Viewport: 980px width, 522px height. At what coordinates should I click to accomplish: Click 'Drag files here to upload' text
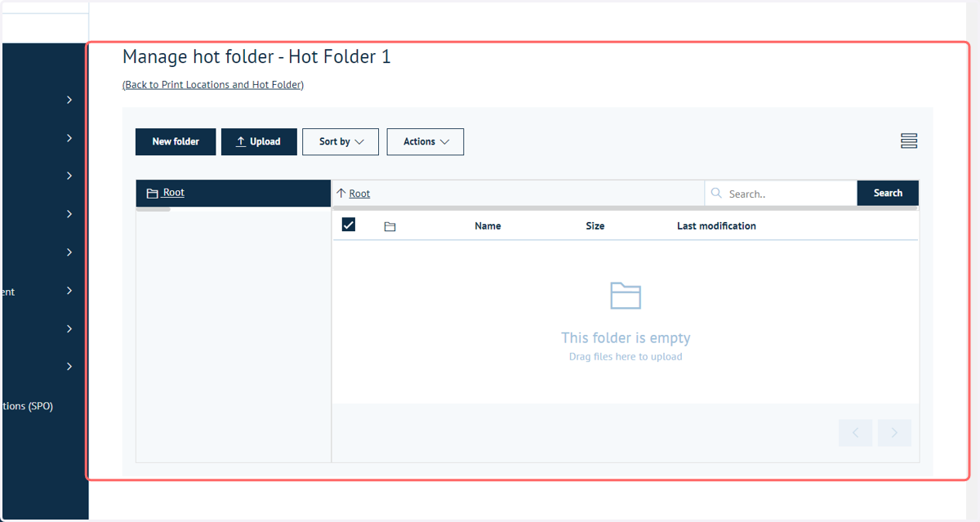626,357
